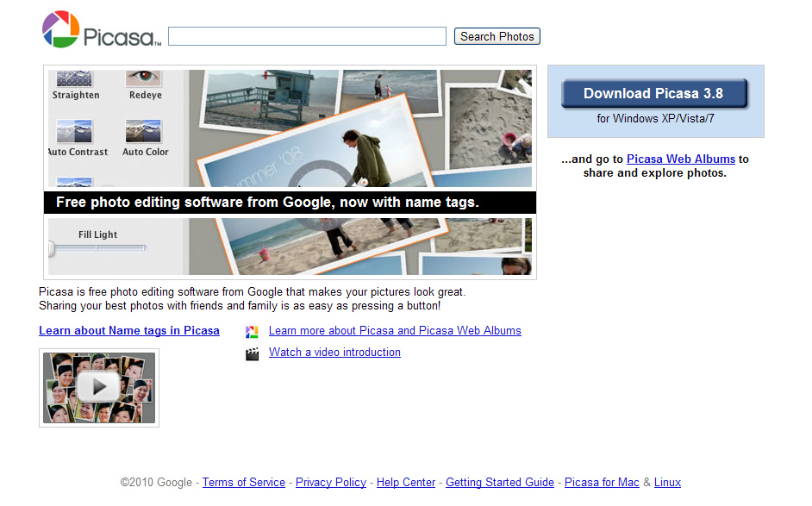812x506 pixels.
Task: Open the Getting Started Guide link
Action: 500,482
